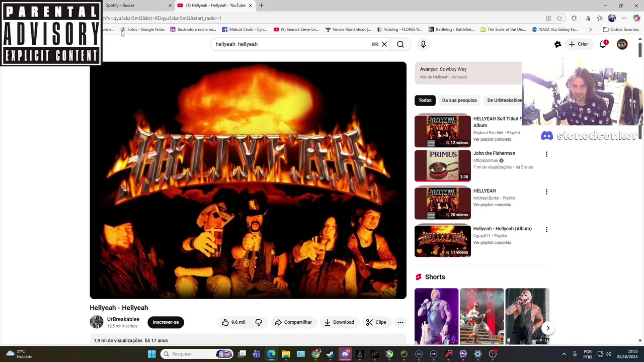
Task: Click the Criar create button
Action: tap(578, 44)
